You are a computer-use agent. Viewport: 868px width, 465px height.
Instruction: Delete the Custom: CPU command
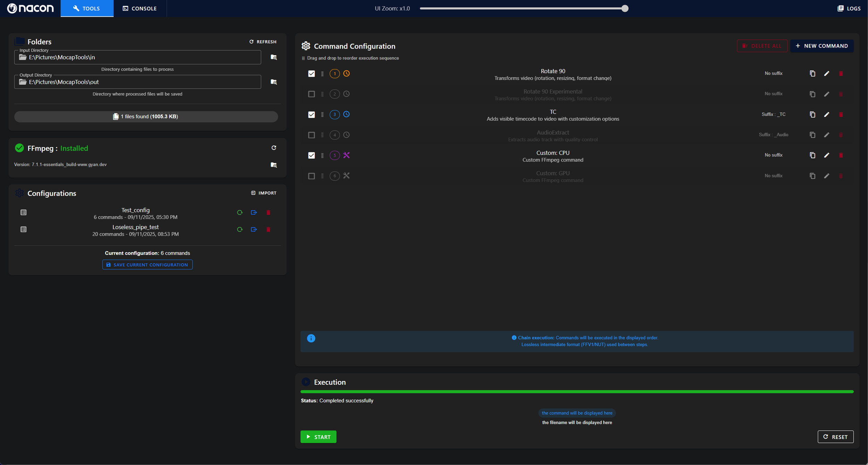click(x=841, y=155)
